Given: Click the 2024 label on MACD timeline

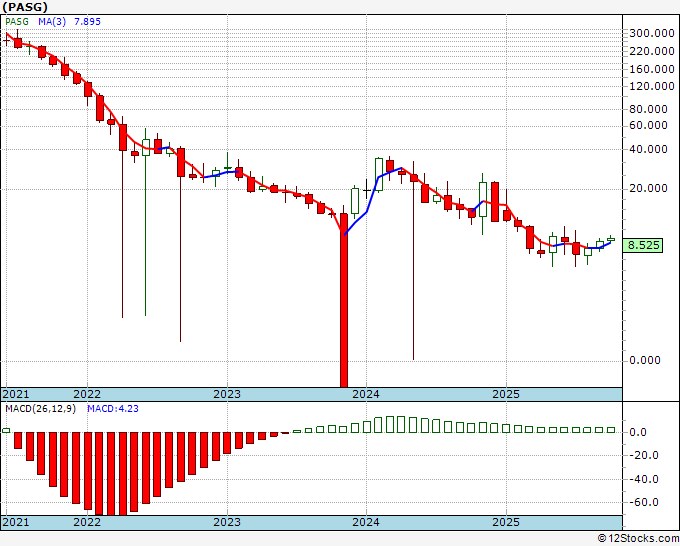Looking at the screenshot, I should tap(366, 522).
